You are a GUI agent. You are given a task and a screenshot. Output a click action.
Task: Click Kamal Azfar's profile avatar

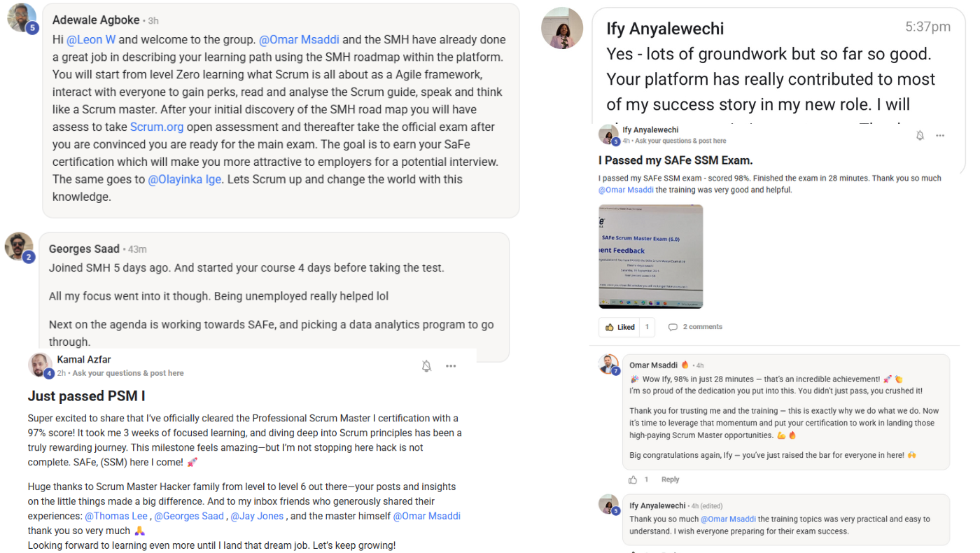point(41,365)
